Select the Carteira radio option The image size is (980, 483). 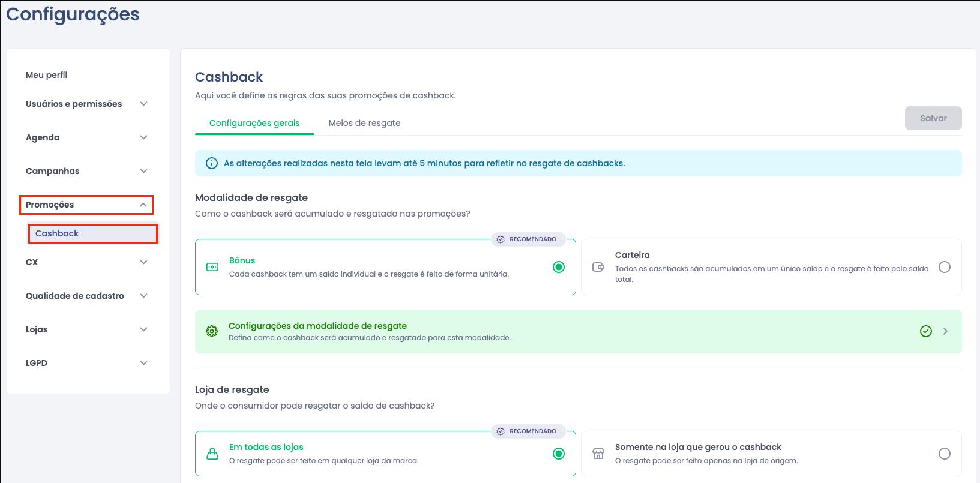pyautogui.click(x=945, y=267)
